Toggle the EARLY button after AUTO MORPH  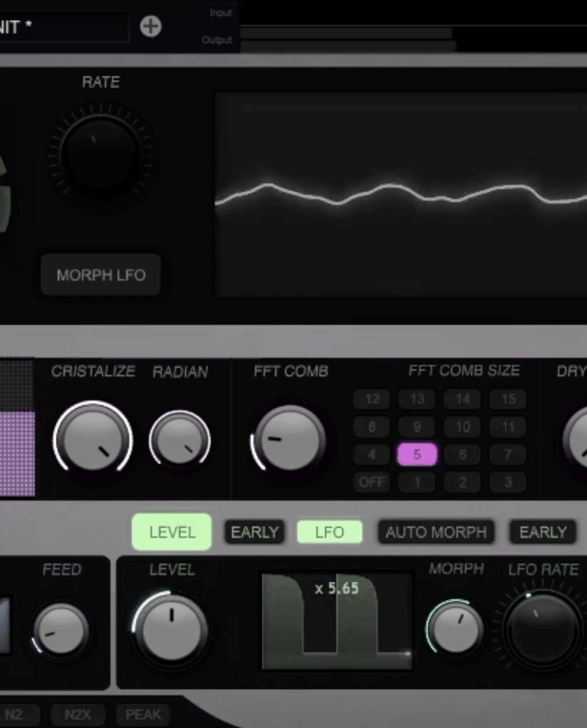(x=543, y=532)
